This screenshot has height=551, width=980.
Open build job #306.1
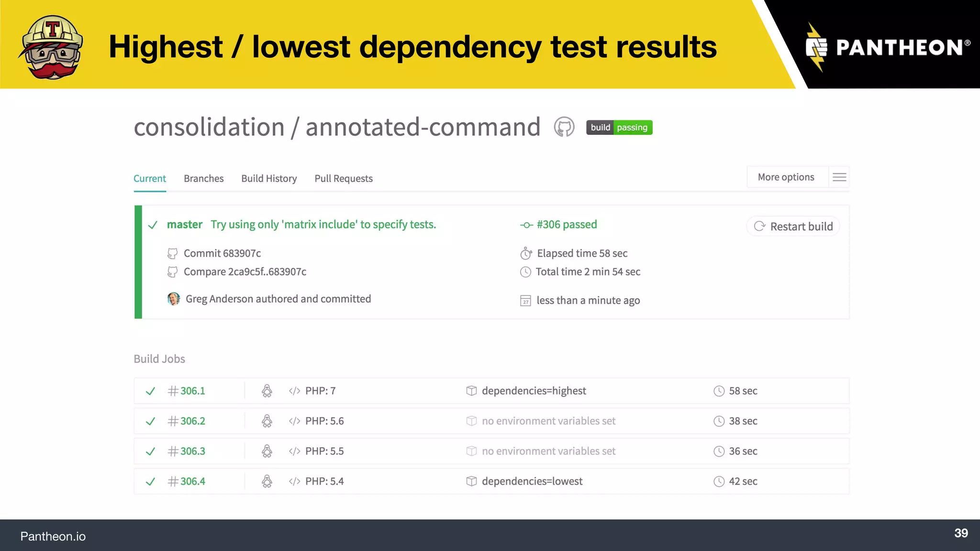coord(193,391)
